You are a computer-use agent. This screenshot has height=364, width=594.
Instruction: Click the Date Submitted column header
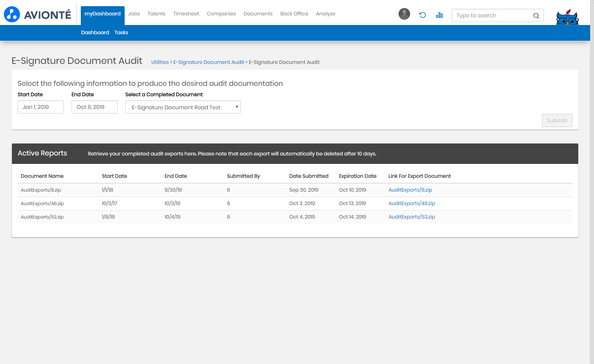click(309, 176)
